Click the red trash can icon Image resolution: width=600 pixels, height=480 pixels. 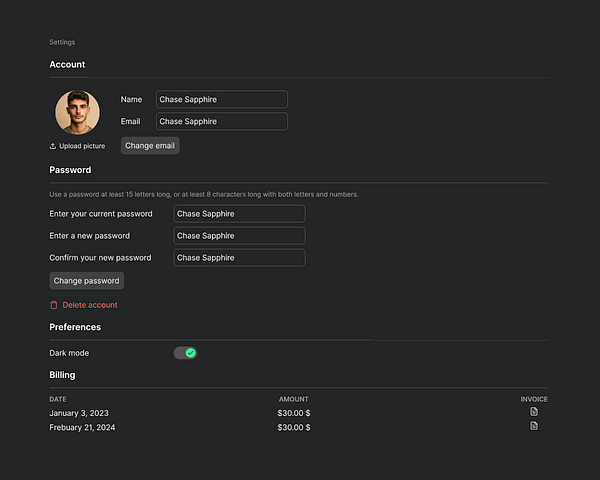point(54,305)
